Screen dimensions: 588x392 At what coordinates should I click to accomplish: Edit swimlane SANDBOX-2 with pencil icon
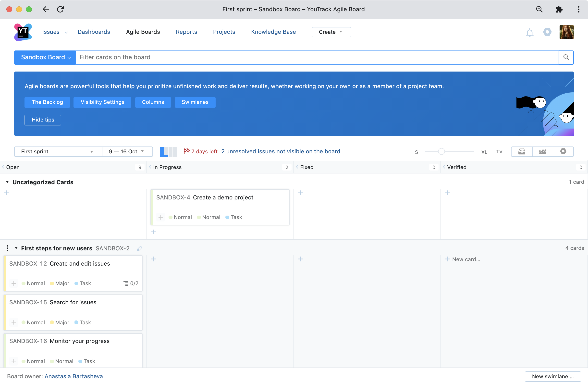pyautogui.click(x=139, y=248)
